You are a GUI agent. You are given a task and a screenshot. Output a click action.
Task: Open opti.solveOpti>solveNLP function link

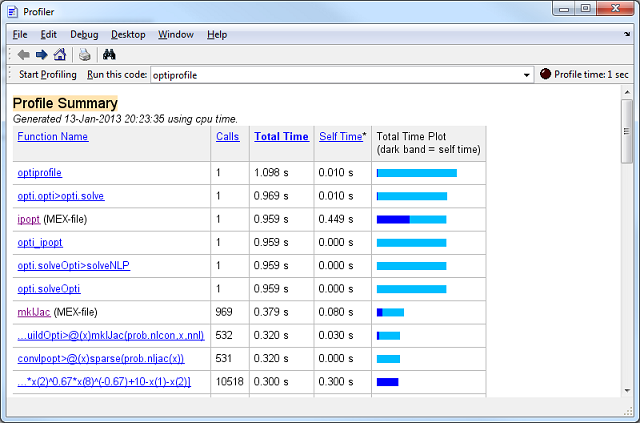[74, 266]
